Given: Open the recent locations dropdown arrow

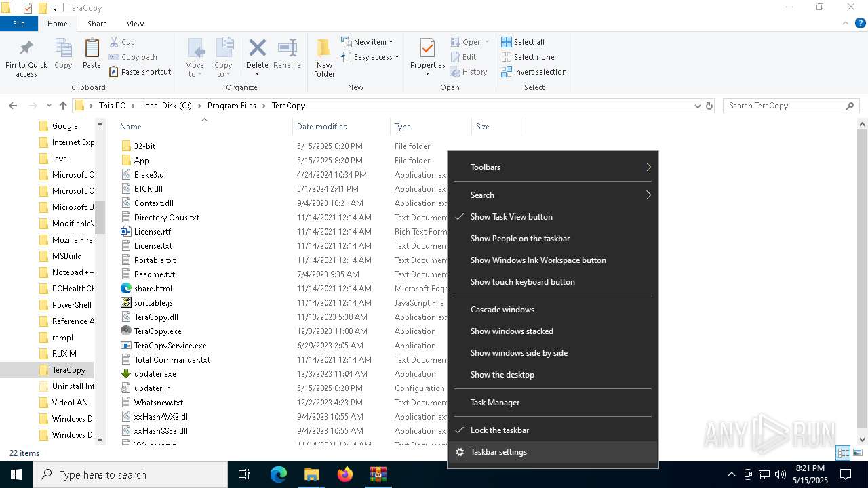Looking at the screenshot, I should [49, 106].
